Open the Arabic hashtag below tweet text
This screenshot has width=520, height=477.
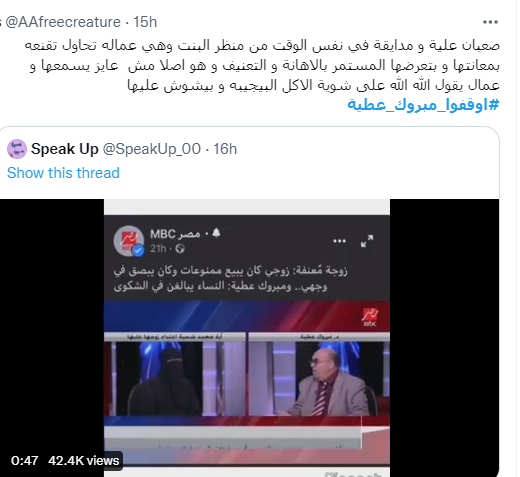(x=423, y=105)
